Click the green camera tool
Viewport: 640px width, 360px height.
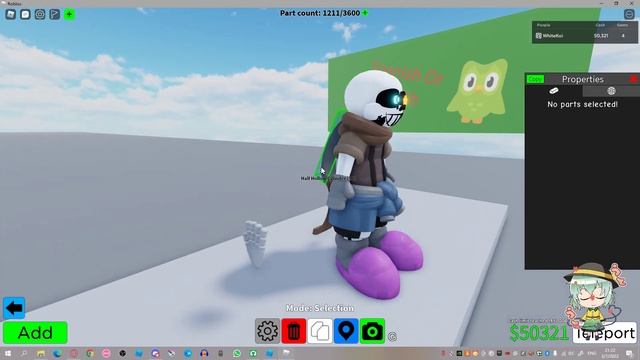pos(372,331)
